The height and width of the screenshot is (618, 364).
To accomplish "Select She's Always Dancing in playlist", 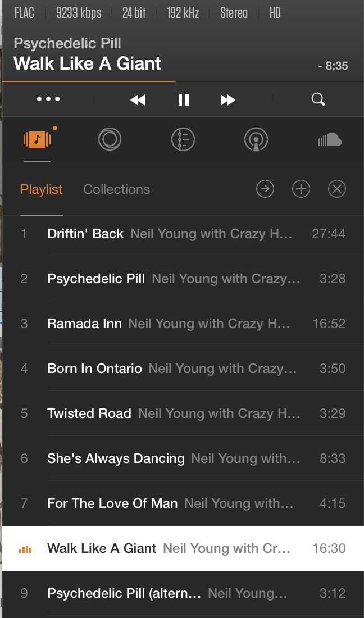I will [116, 458].
